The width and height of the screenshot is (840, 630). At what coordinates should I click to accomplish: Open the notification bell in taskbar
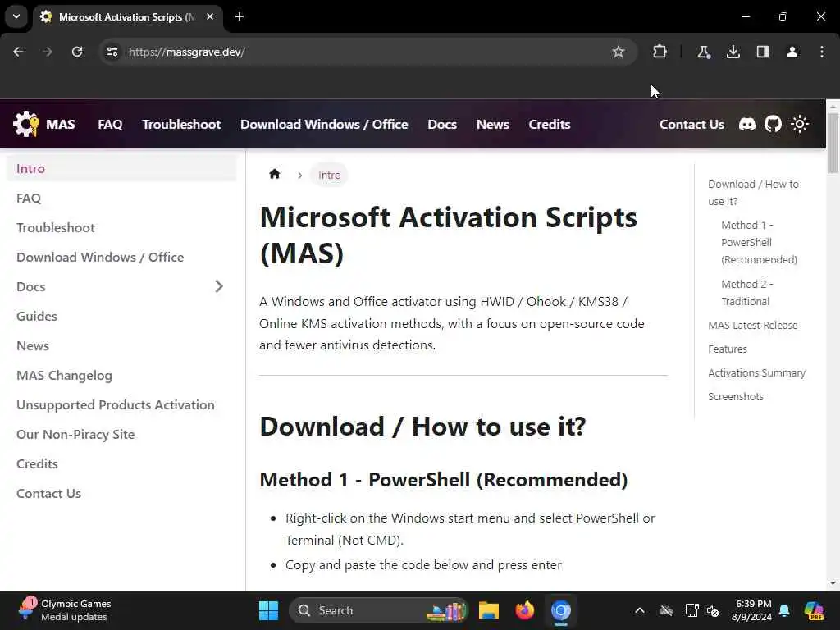[x=784, y=610]
